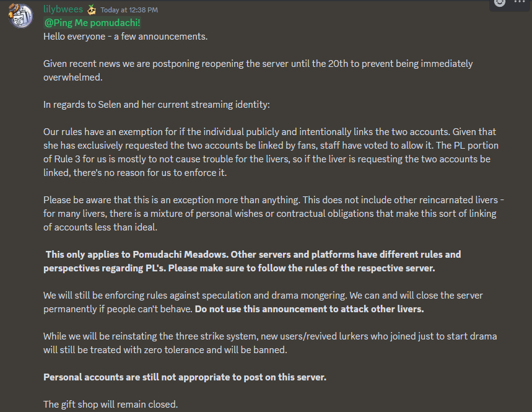Click the paragraph about reinstating three strike system
The width and height of the screenshot is (532, 412).
coord(270,343)
